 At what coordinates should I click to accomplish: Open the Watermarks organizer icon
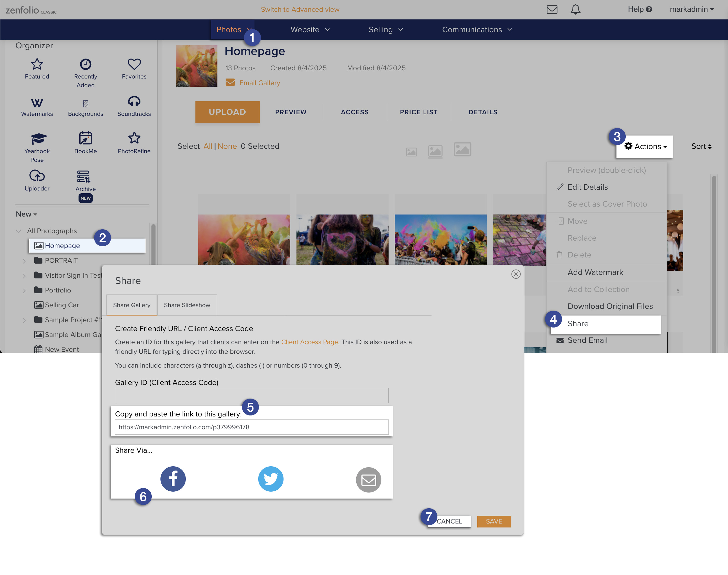[x=37, y=103]
